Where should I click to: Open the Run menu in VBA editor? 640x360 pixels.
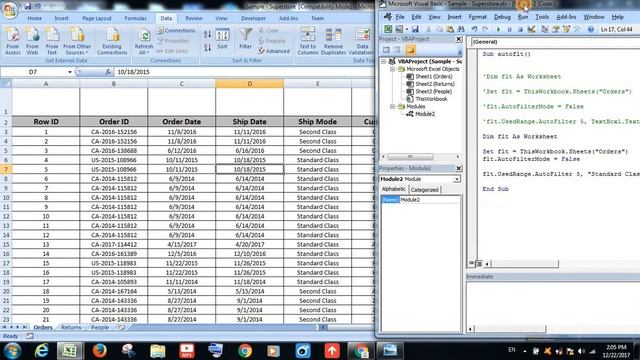pyautogui.click(x=523, y=17)
